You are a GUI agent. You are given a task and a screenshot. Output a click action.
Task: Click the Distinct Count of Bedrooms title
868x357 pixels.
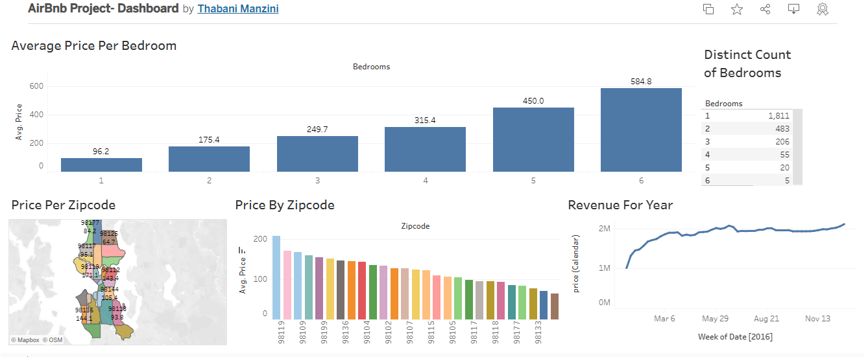click(747, 63)
